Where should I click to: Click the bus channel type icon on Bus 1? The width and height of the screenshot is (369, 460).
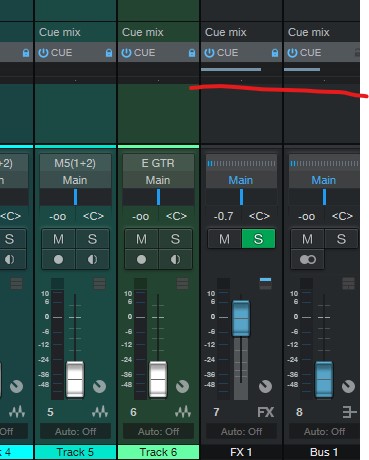349,412
